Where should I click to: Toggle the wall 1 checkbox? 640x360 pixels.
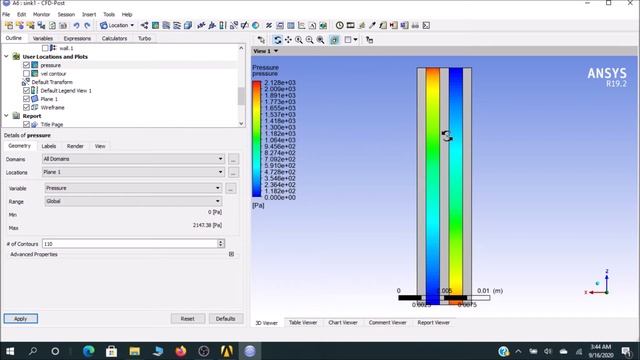point(45,48)
